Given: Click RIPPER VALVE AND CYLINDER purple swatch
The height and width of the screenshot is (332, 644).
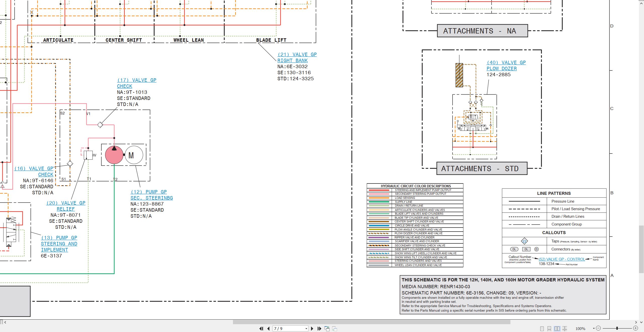Looking at the screenshot, I should point(379,237).
